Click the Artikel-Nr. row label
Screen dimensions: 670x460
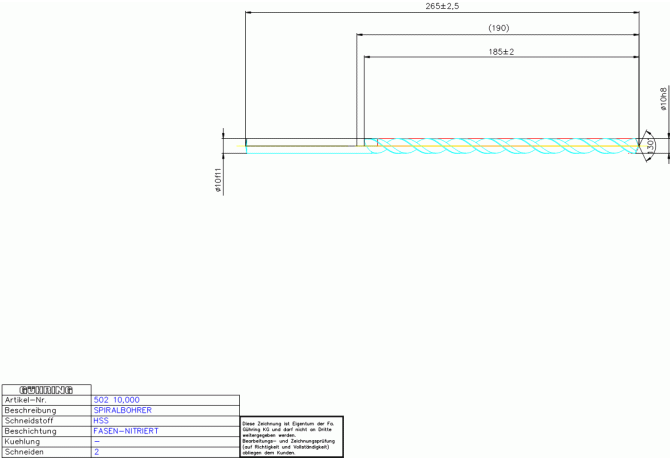(27, 400)
